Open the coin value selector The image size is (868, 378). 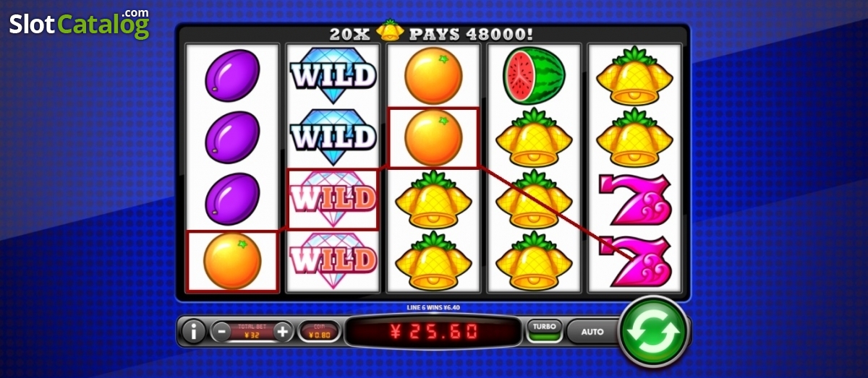coord(319,332)
